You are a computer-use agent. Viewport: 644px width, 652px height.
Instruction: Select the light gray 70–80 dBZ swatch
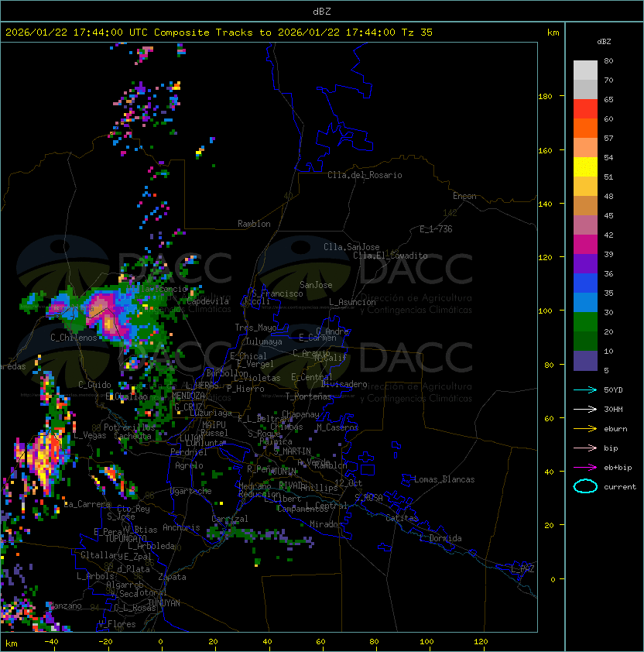(585, 70)
